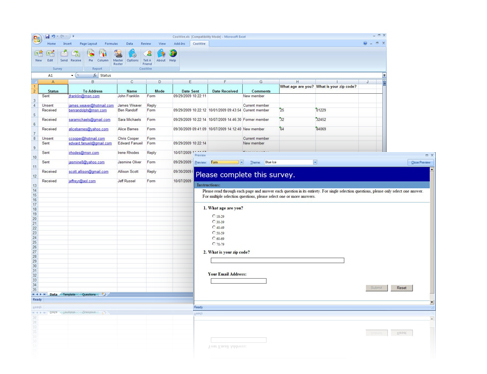Open Alice Barnes' yahoo email link
The height and width of the screenshot is (374, 487).
[88, 129]
